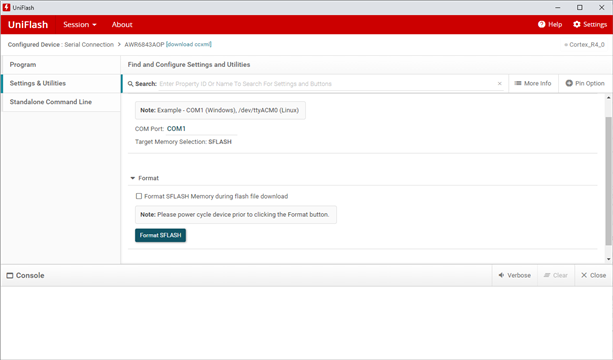Viewport: 613px width, 360px height.
Task: Maximize the UniFlash window
Action: [x=580, y=7]
